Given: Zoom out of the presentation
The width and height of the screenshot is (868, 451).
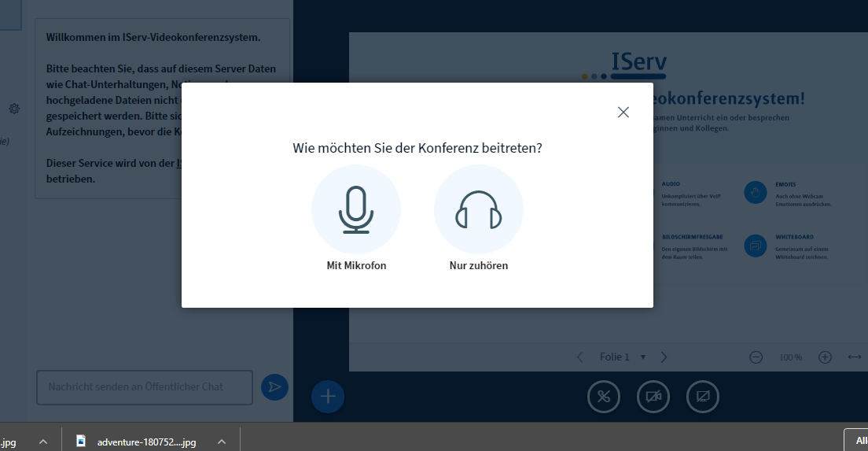Looking at the screenshot, I should tap(756, 357).
